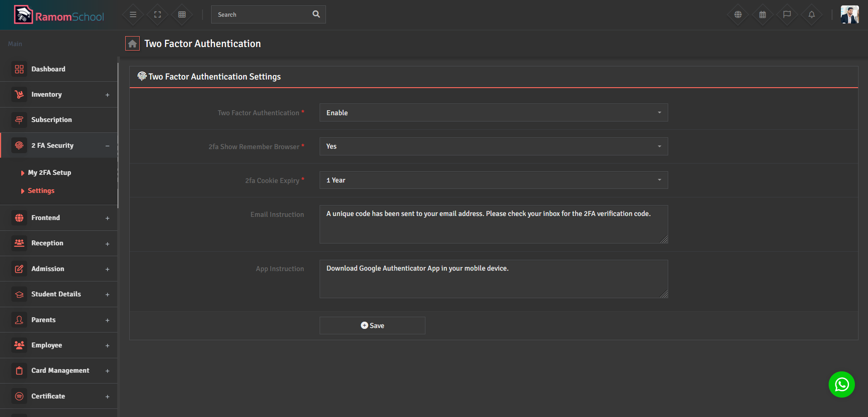Change the 2fa Cookie Expiry dropdown

493,180
